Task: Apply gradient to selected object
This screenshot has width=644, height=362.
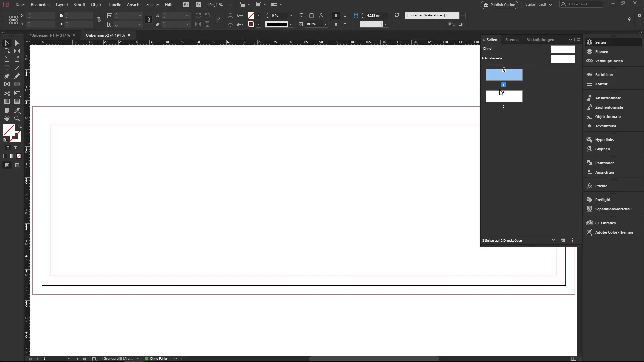Action: (x=12, y=156)
